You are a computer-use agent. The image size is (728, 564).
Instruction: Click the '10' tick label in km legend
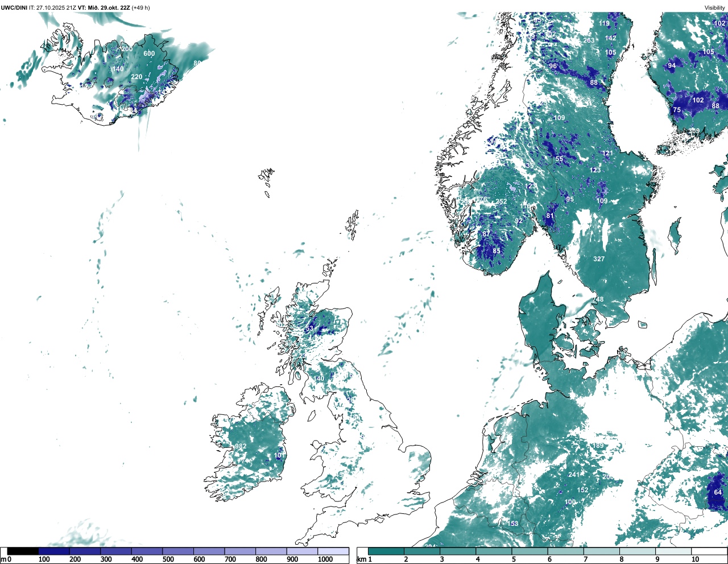[x=695, y=559]
